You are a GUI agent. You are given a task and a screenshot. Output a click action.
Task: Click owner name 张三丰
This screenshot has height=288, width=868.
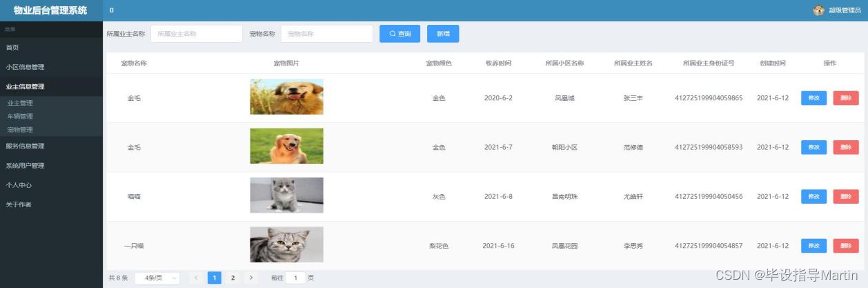[x=633, y=98]
